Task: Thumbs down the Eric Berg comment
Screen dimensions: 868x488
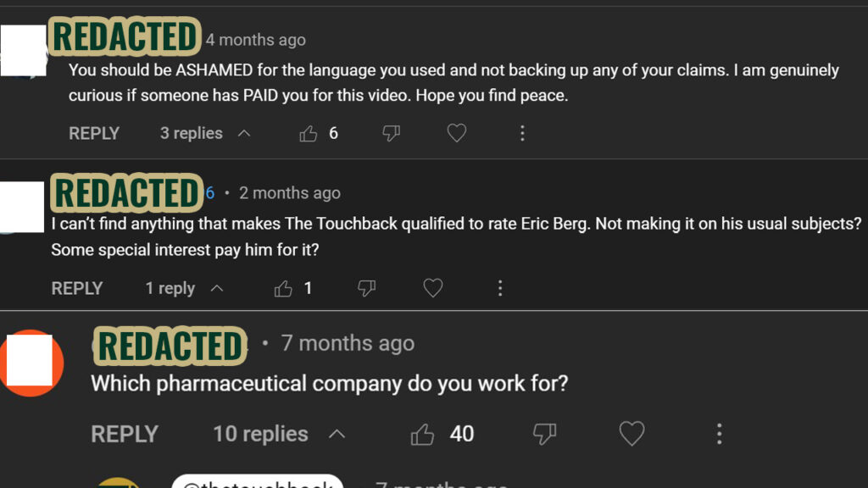Action: point(366,289)
